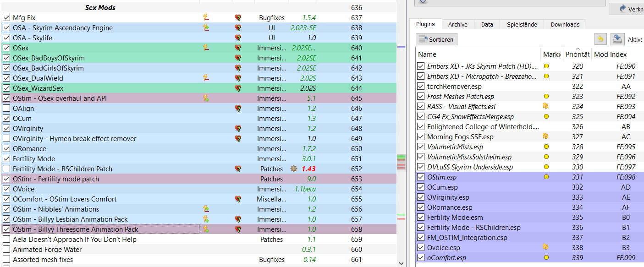Click the yellow restore backup arrow button
Screen dimensions: 644x267
point(600,39)
